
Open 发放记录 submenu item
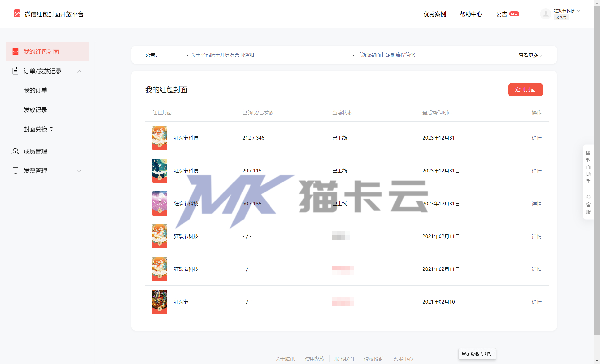(35, 110)
